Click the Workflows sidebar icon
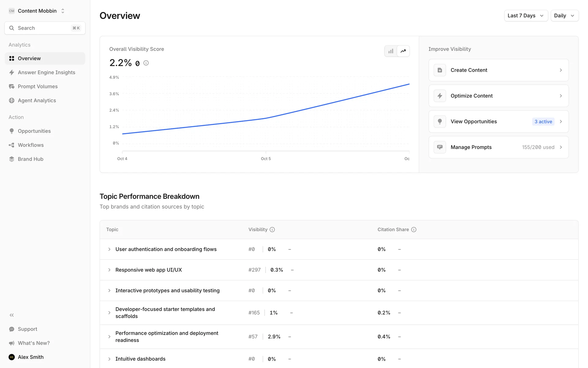 click(12, 145)
